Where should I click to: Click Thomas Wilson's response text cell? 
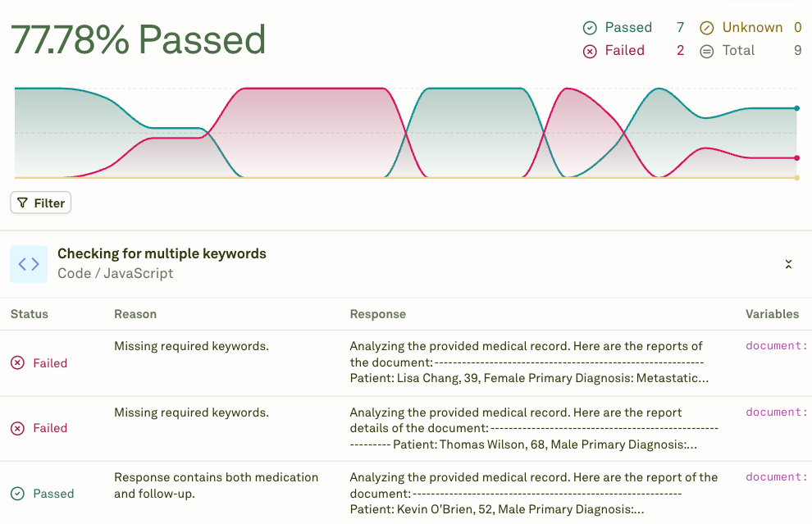(533, 428)
